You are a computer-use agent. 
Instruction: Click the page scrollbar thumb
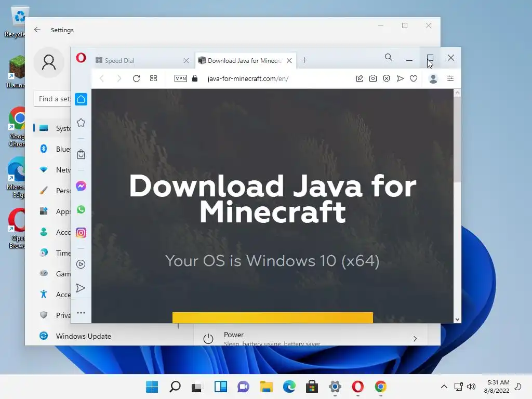click(x=457, y=140)
